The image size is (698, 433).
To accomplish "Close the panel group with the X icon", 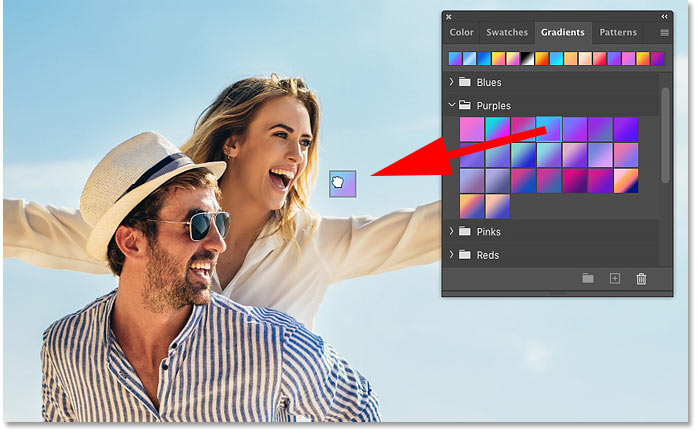I will (449, 17).
